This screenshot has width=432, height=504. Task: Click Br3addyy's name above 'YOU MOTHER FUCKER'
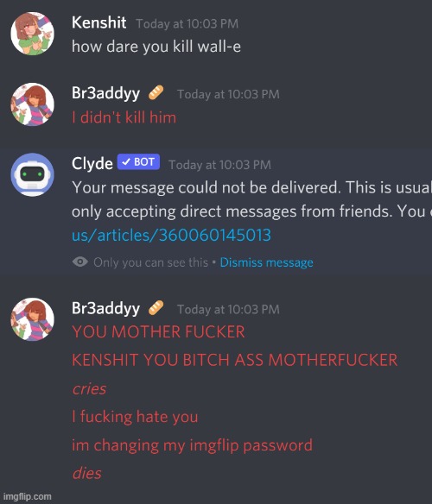point(105,308)
